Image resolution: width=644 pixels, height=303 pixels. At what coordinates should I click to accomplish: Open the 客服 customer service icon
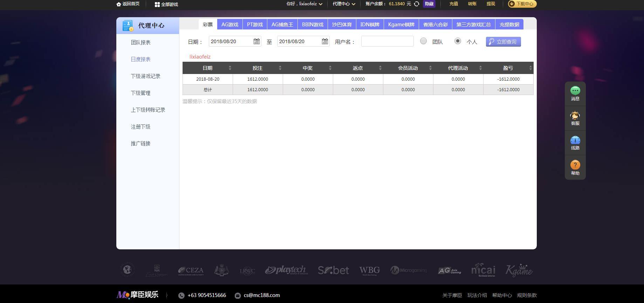pyautogui.click(x=575, y=115)
